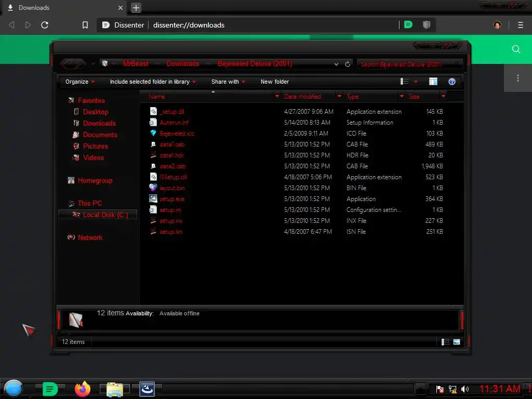Close the Downloads browser tab
Viewport: 532px width, 399px height.
click(121, 7)
